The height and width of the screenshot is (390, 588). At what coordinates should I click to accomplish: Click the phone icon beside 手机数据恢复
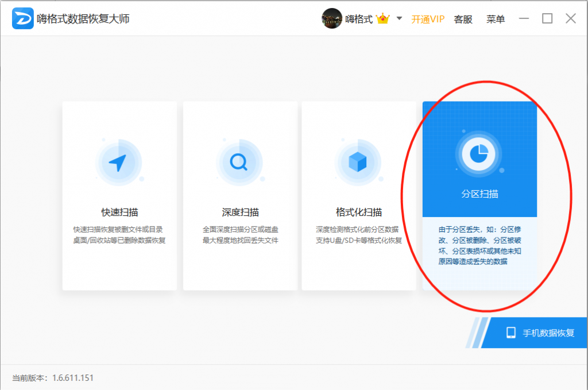[510, 333]
